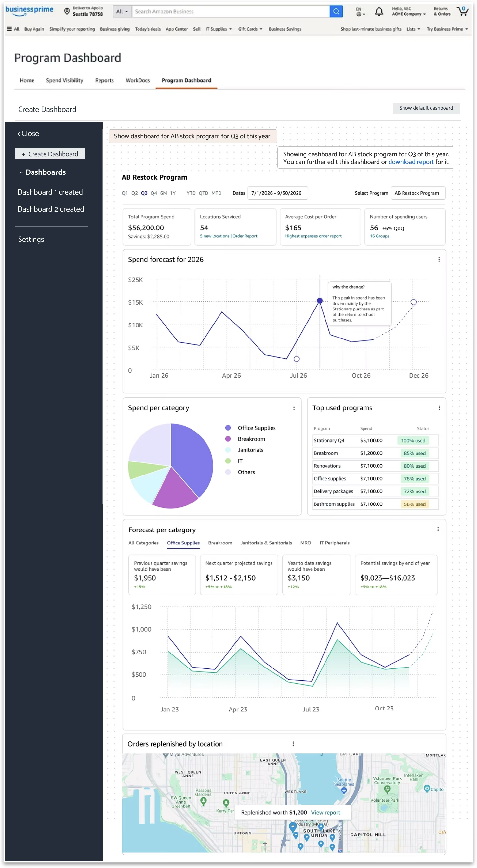Open the AB Restock Program selector

pyautogui.click(x=418, y=193)
